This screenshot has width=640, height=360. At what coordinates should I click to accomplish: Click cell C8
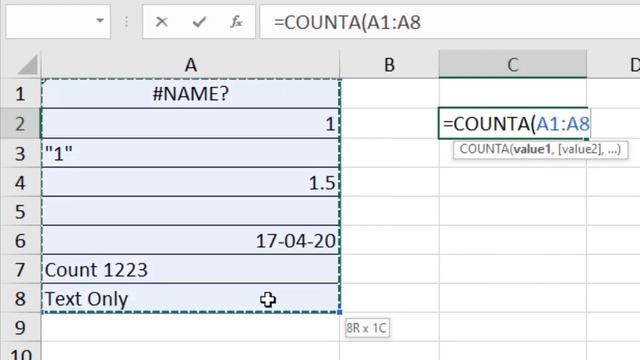513,298
